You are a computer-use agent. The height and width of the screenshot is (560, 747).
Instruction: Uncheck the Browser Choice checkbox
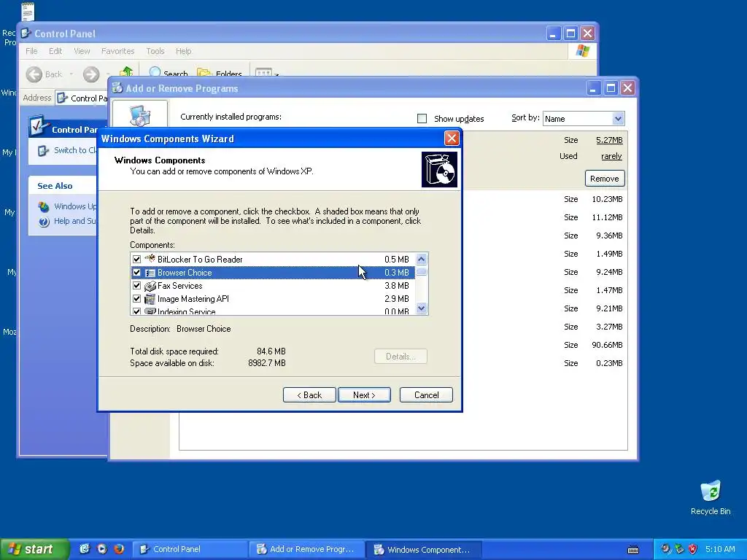pos(136,273)
